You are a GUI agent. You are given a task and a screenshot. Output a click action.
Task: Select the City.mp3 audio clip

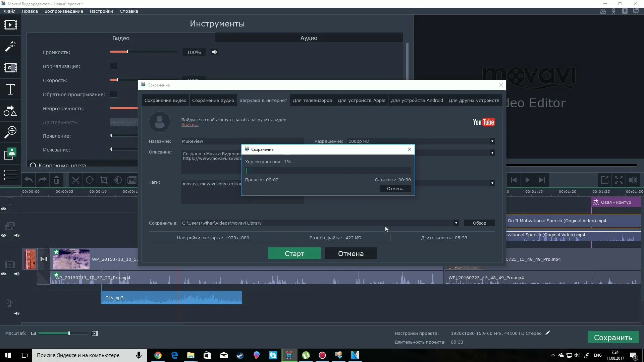[171, 298]
